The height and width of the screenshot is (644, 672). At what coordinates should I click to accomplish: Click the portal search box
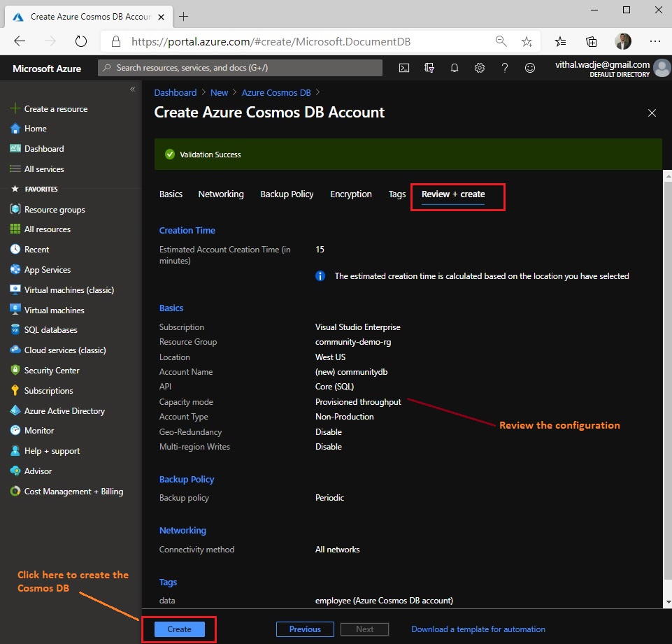(x=240, y=68)
